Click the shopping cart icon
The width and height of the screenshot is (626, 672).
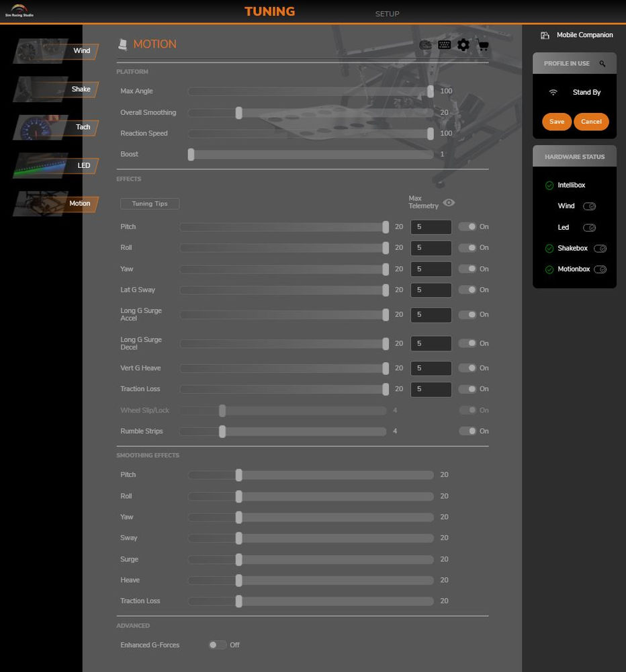click(482, 45)
